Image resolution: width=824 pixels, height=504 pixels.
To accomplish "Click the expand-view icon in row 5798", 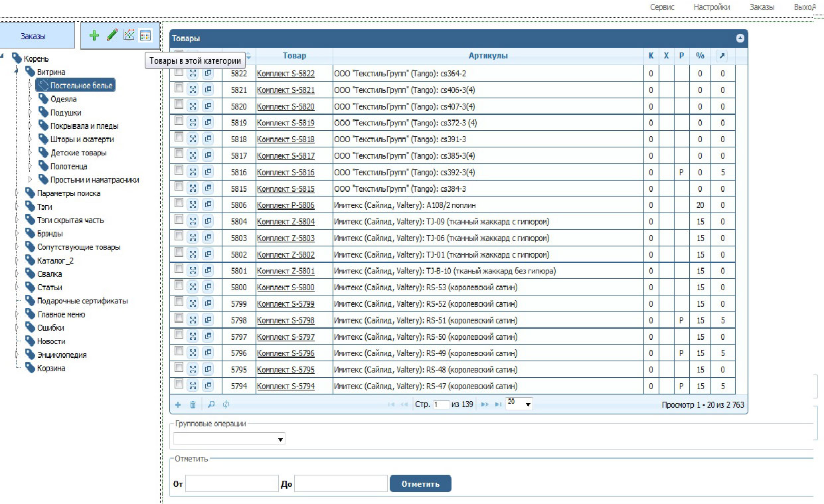I will tap(193, 320).
